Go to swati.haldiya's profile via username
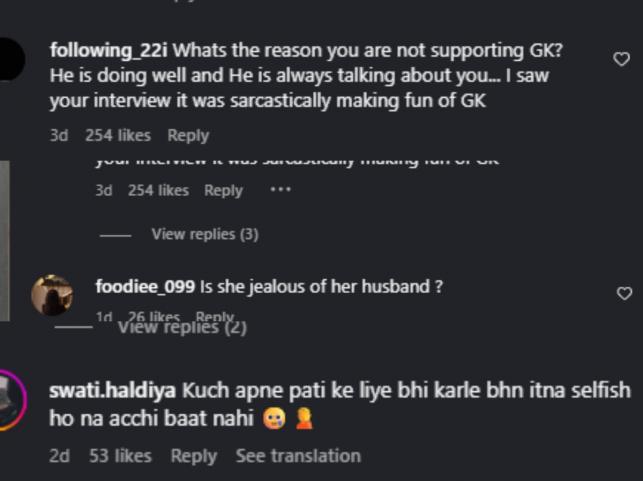 click(x=112, y=391)
